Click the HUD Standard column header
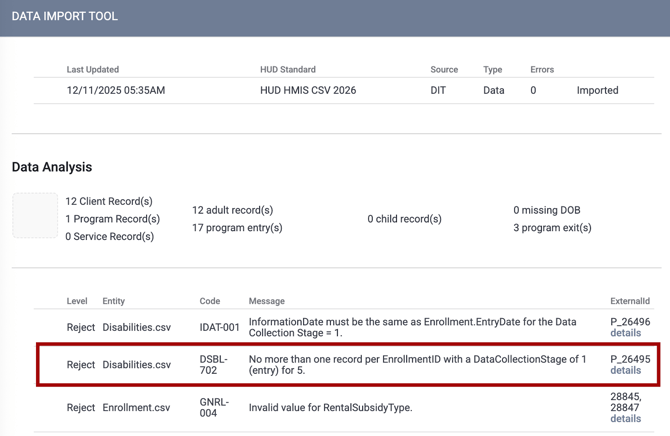This screenshot has width=670, height=436. point(288,70)
